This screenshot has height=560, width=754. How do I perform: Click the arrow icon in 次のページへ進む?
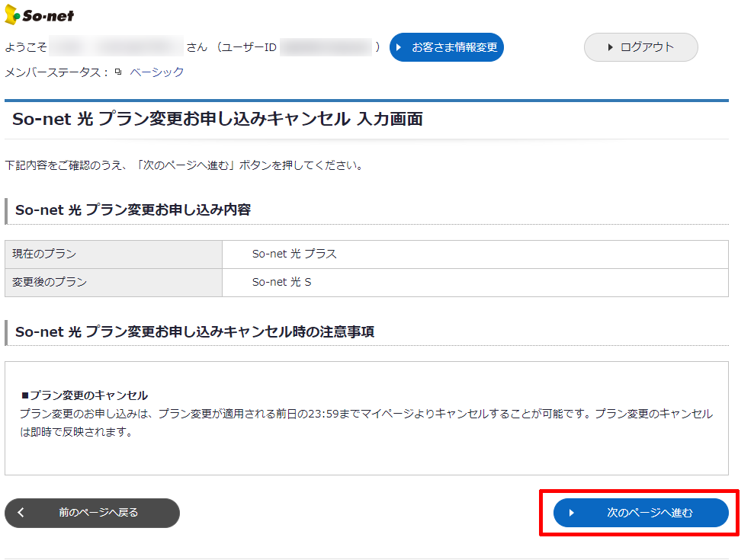pos(571,513)
